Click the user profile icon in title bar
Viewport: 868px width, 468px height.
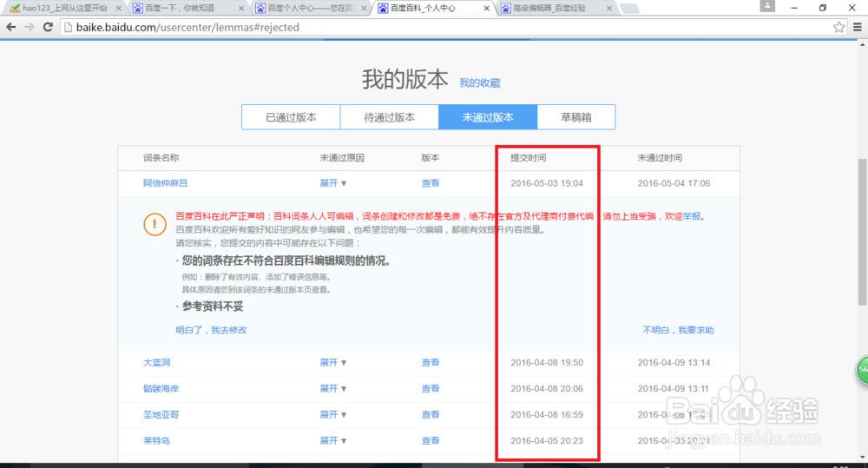767,7
